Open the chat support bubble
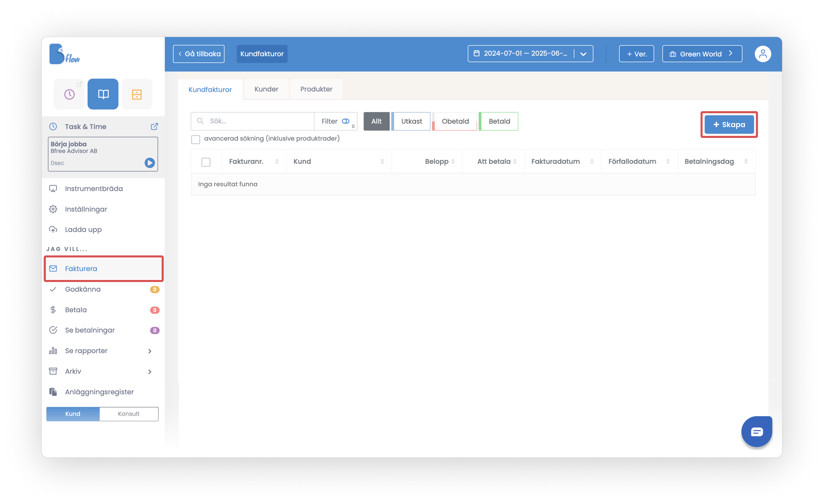The image size is (824, 504). tap(757, 431)
